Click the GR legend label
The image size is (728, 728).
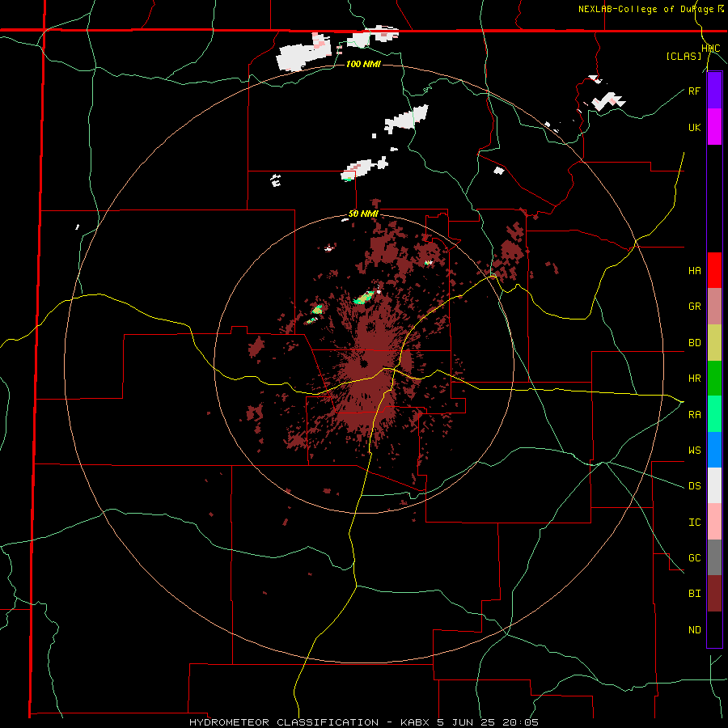click(x=694, y=307)
